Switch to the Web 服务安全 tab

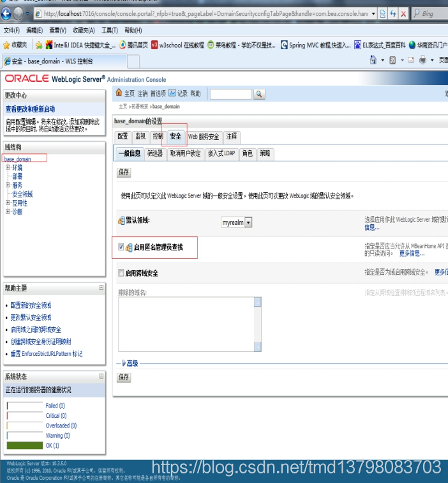coord(204,137)
